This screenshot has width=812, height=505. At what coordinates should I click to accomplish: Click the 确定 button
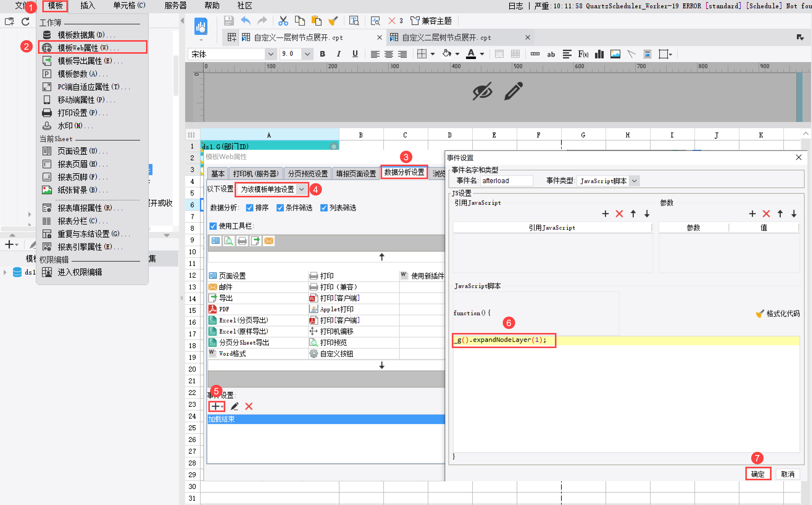[758, 473]
